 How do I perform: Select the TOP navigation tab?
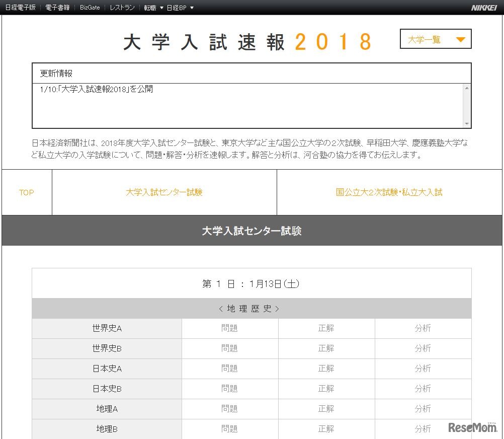point(26,192)
